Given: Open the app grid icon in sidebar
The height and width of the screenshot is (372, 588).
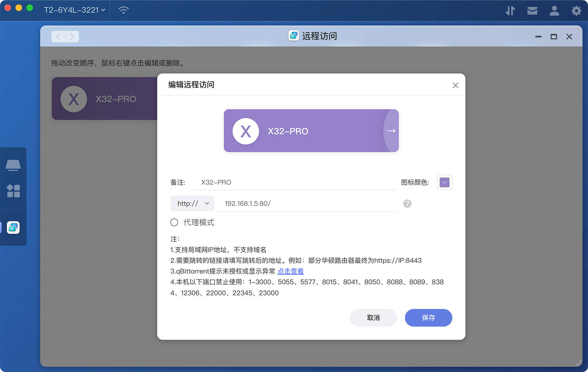Looking at the screenshot, I should [13, 191].
